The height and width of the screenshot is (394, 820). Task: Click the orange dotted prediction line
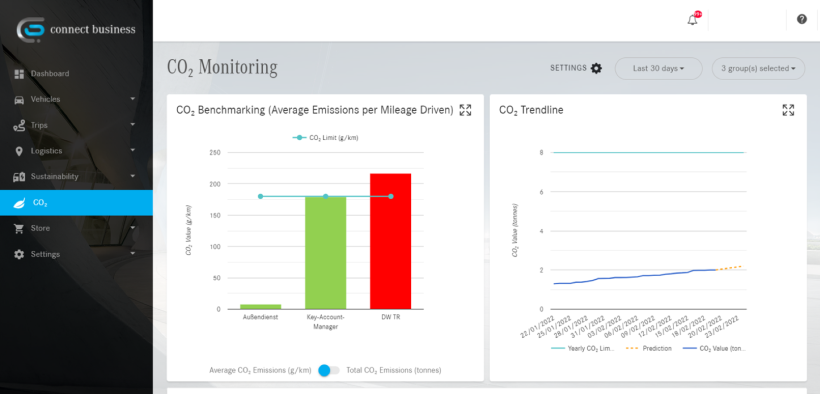point(729,268)
